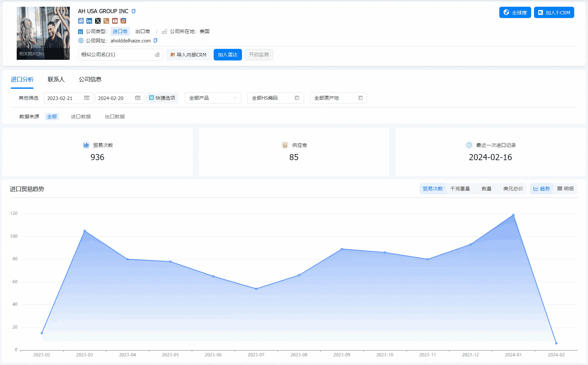Image resolution: width=588 pixels, height=365 pixels.
Task: Click the YouTube icon under company name
Action: [115, 21]
